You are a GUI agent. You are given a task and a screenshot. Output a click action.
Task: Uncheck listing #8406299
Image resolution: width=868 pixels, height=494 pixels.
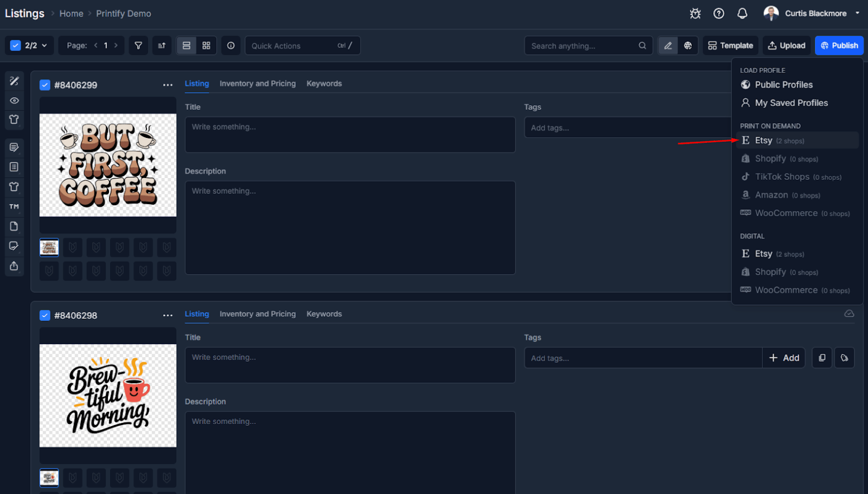45,85
